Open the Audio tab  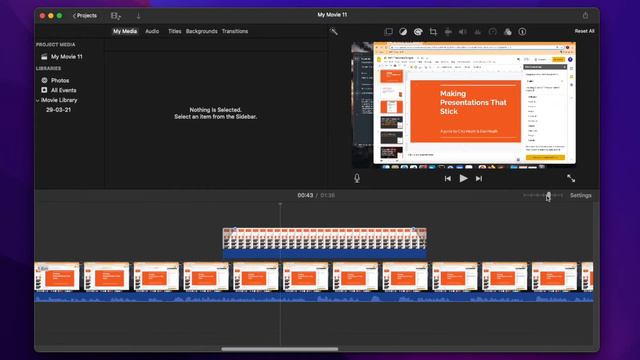point(152,31)
